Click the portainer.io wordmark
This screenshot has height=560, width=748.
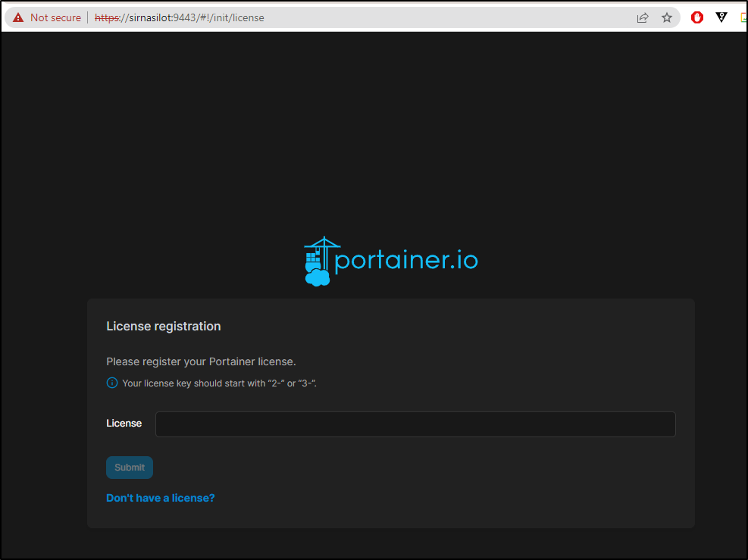(x=406, y=261)
